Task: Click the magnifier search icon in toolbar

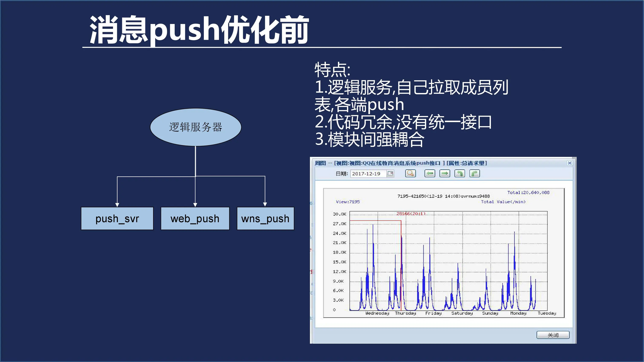Action: coord(410,173)
